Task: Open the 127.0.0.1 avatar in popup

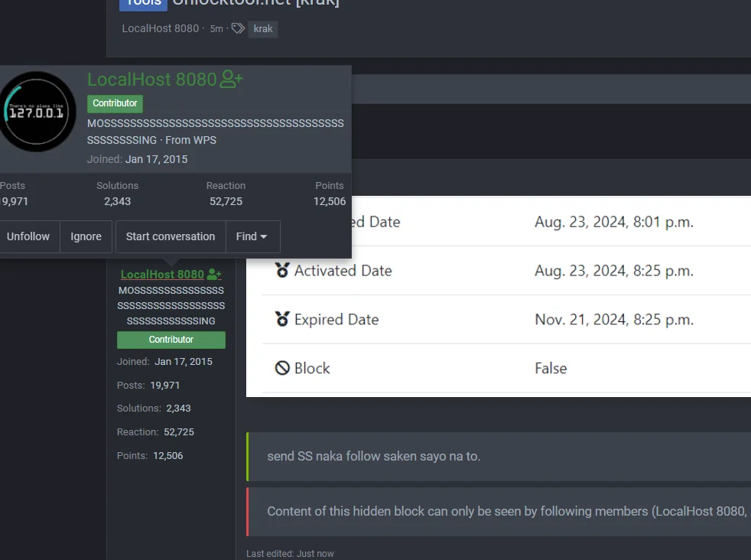Action: coord(37,112)
